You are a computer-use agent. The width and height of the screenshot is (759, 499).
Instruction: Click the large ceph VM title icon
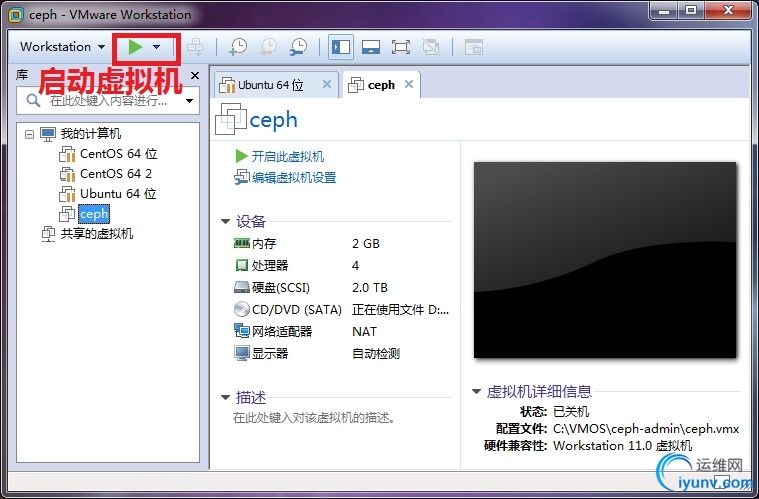(231, 119)
